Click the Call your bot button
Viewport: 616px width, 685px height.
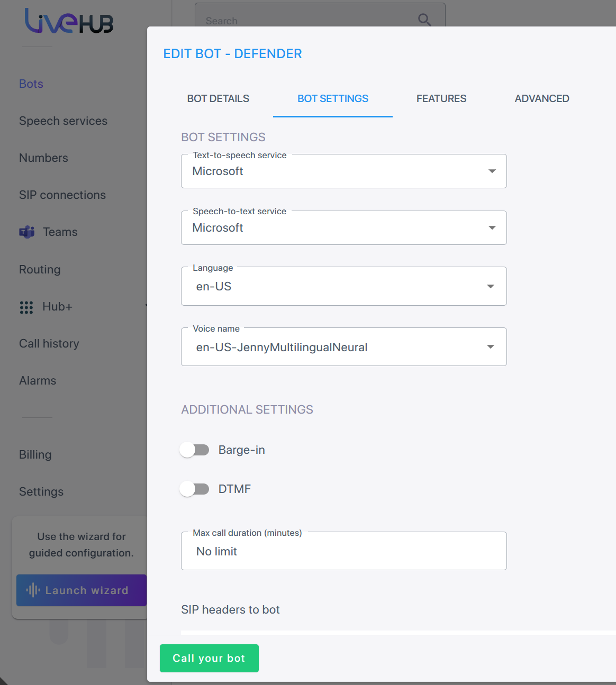pyautogui.click(x=209, y=658)
